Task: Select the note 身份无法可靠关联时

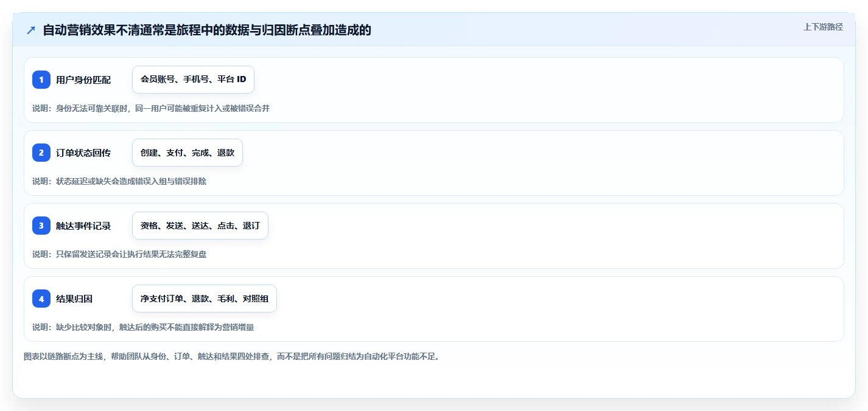Action: pyautogui.click(x=91, y=108)
